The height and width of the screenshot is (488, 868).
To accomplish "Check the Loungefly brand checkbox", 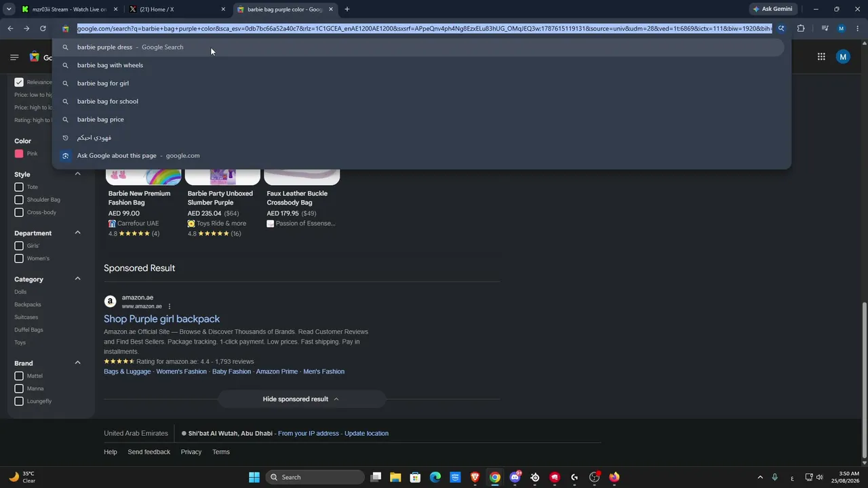I will 19,401.
